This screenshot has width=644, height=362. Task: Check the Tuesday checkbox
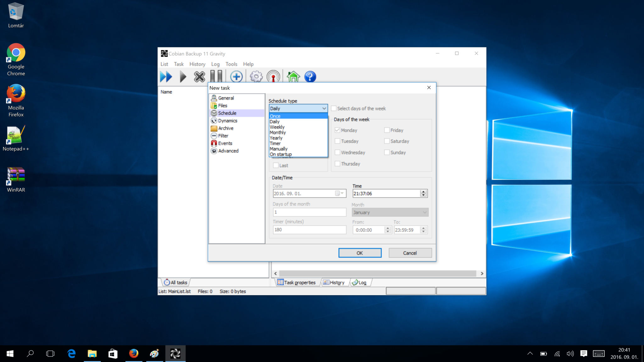point(337,141)
